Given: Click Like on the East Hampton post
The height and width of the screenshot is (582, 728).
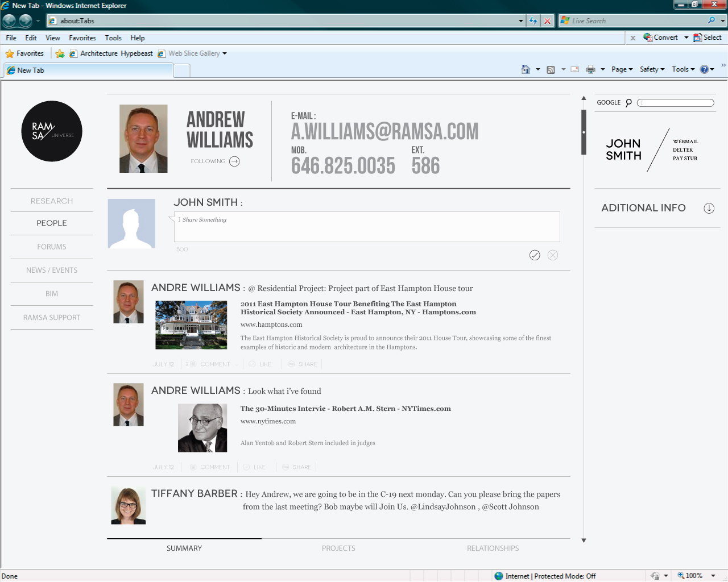Looking at the screenshot, I should point(260,364).
